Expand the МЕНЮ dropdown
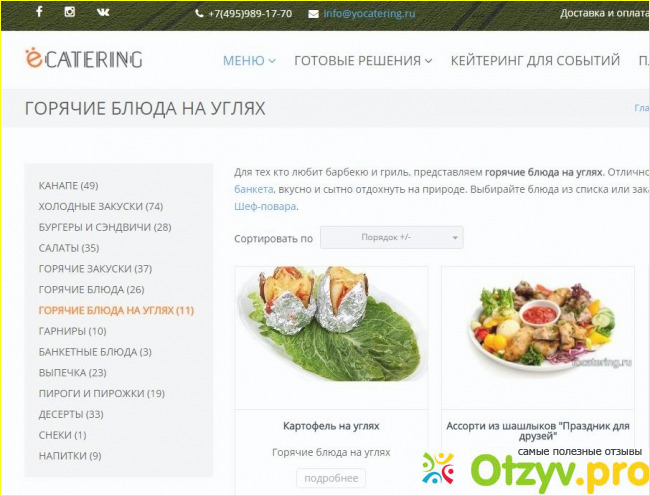The image size is (650, 496). pyautogui.click(x=248, y=61)
